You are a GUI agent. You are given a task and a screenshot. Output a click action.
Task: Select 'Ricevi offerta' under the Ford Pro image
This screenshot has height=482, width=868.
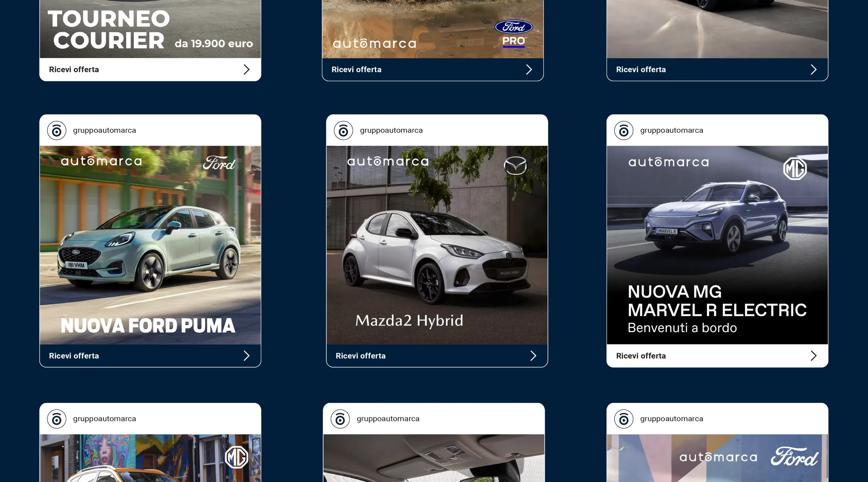(x=356, y=69)
